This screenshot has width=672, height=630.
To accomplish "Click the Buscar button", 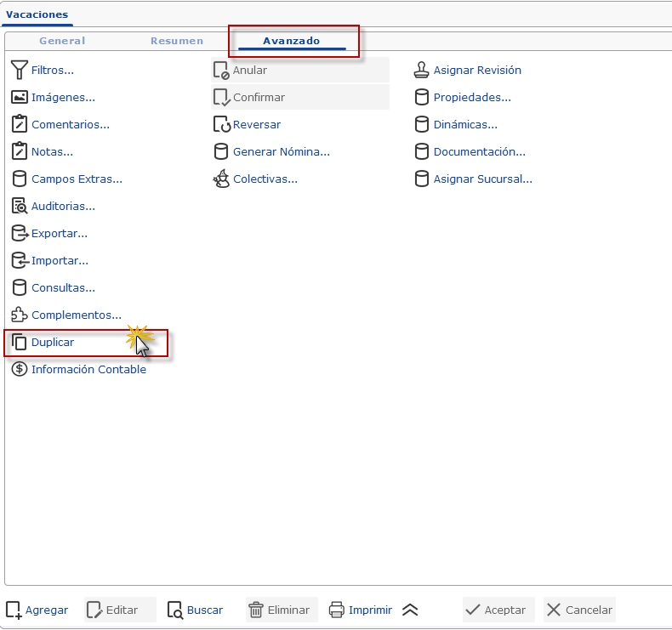I will (196, 610).
